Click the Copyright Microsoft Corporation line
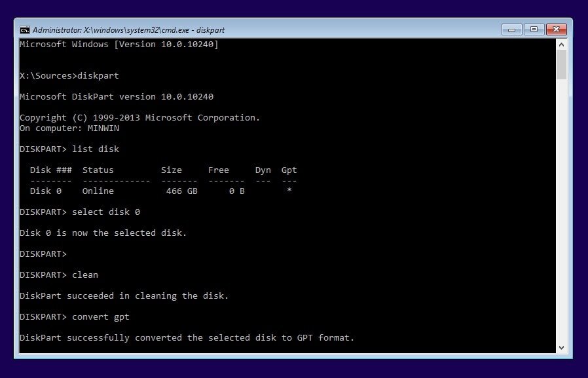This screenshot has width=588, height=378. [139, 118]
